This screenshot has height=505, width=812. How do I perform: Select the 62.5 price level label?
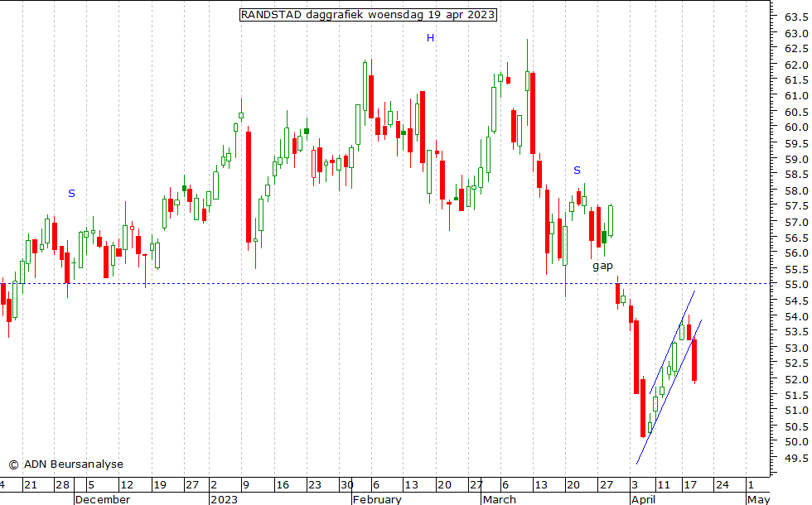point(796,49)
